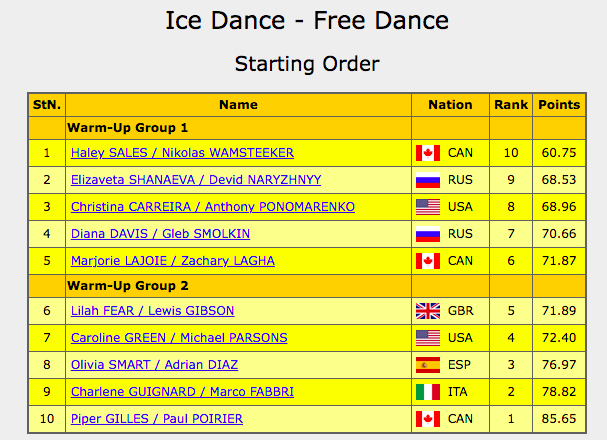The width and height of the screenshot is (607, 440).
Task: Open Olivia SMART / Adrian DIAZ link
Action: click(x=154, y=365)
